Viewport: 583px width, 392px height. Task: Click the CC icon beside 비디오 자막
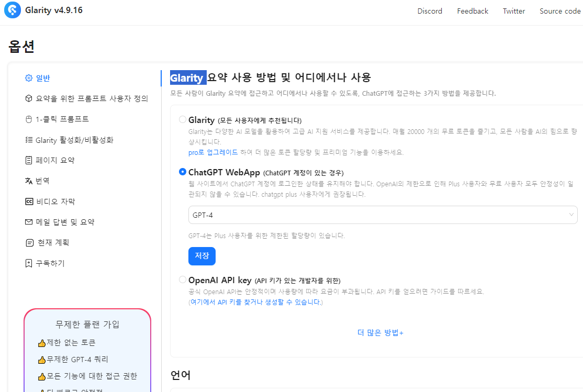29,201
